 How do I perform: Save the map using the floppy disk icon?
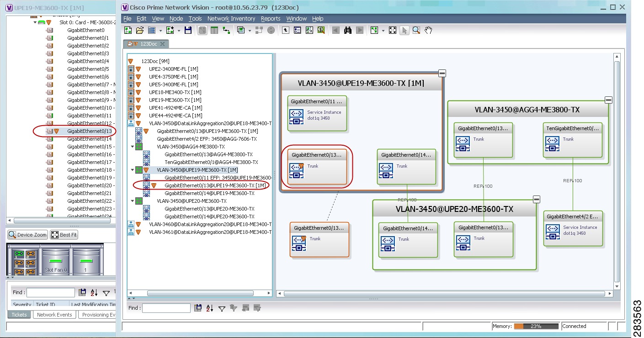point(188,30)
